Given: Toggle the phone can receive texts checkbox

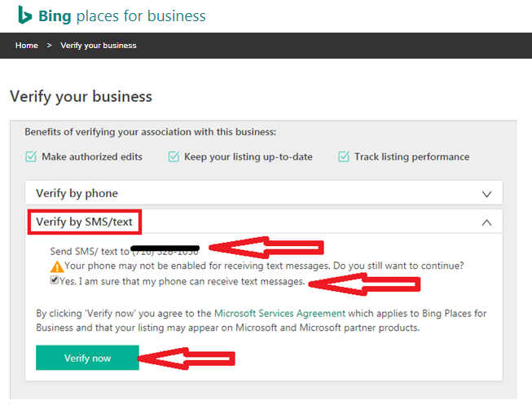Looking at the screenshot, I should (55, 279).
